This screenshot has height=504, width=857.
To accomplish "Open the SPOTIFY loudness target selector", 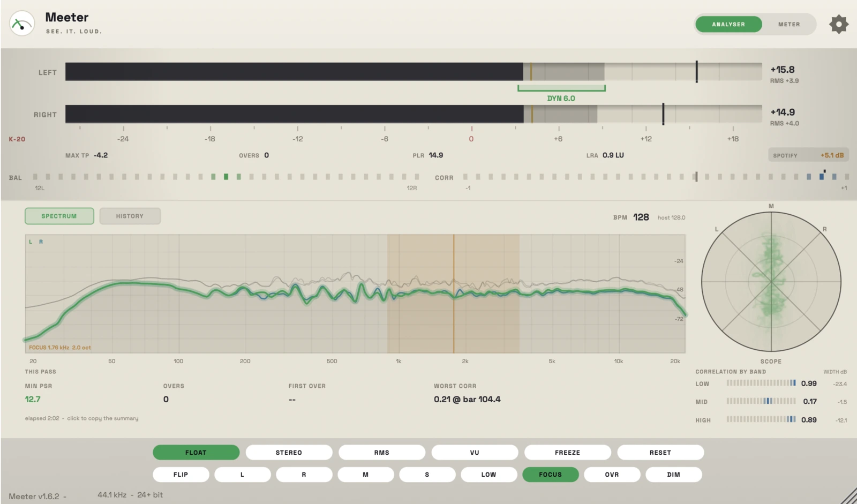I will [x=808, y=155].
